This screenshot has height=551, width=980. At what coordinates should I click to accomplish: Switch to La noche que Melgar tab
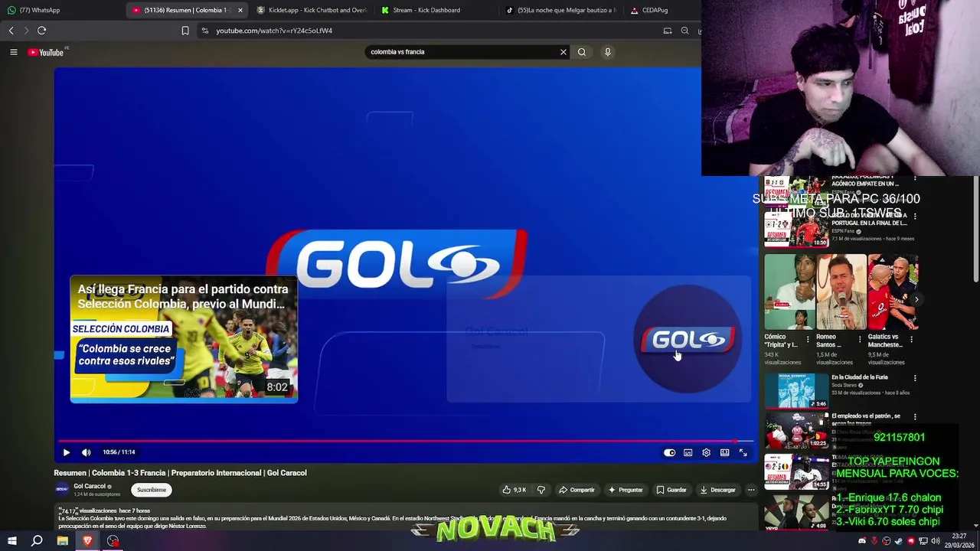[563, 10]
